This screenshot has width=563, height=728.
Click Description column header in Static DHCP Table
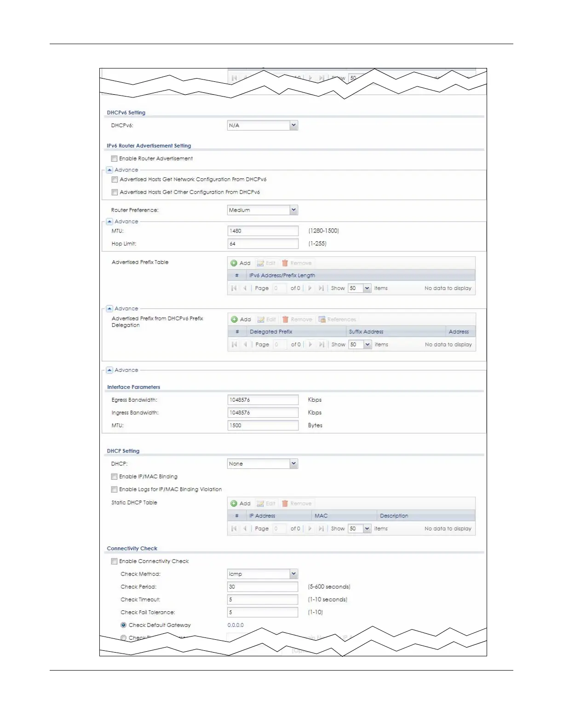(426, 516)
